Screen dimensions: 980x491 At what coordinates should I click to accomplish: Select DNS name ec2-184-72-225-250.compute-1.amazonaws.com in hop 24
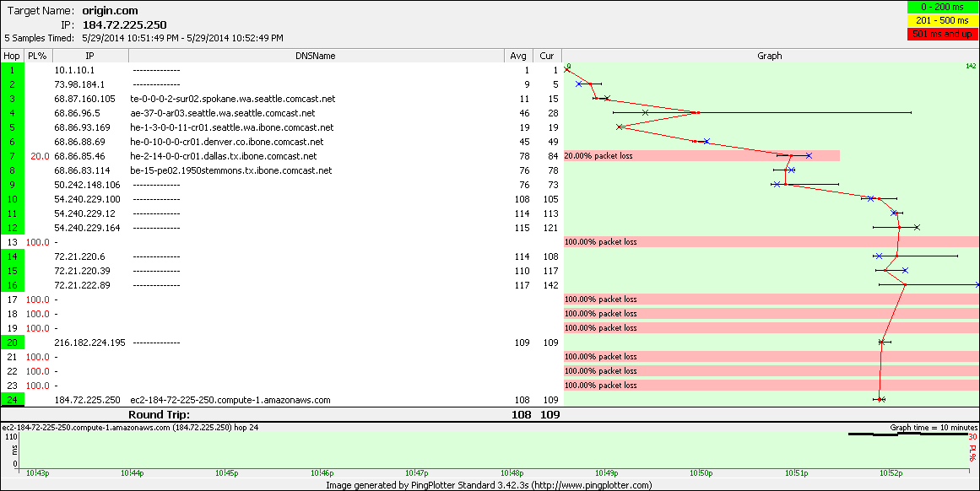tap(230, 400)
